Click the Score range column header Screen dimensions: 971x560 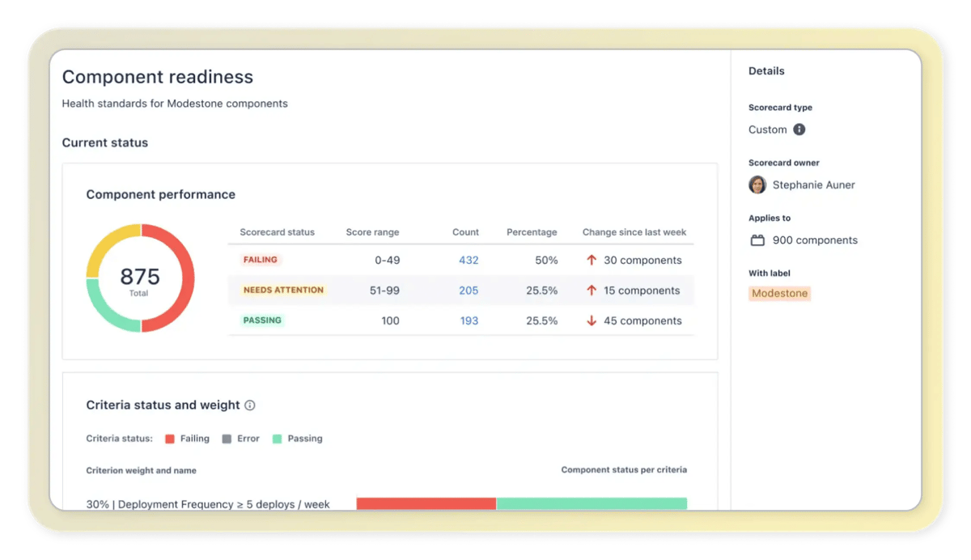pyautogui.click(x=372, y=232)
